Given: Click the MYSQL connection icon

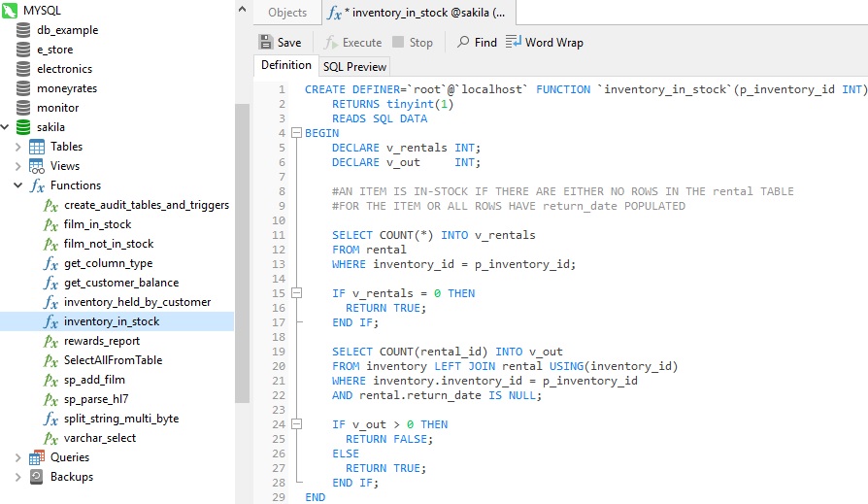Looking at the screenshot, I should pyautogui.click(x=10, y=11).
